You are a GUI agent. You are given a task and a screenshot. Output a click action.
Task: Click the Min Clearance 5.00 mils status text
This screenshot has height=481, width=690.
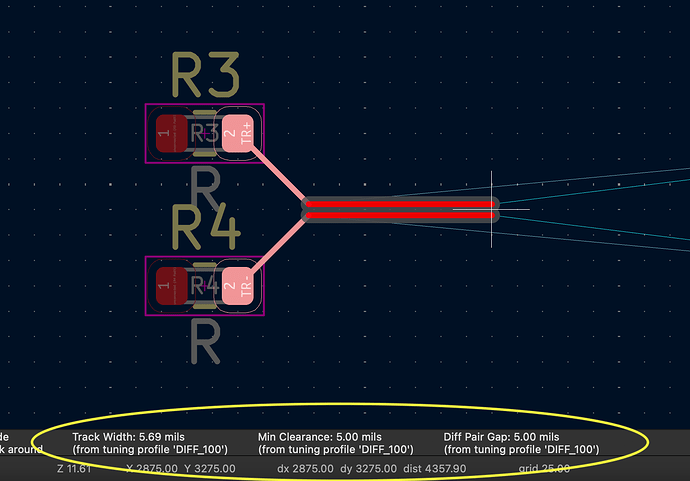320,437
